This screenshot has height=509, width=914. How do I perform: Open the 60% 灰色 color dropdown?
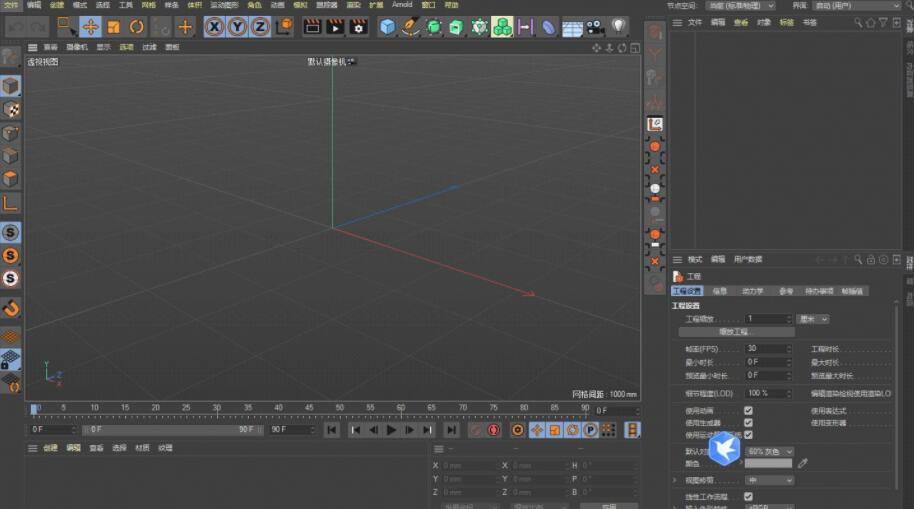point(770,451)
